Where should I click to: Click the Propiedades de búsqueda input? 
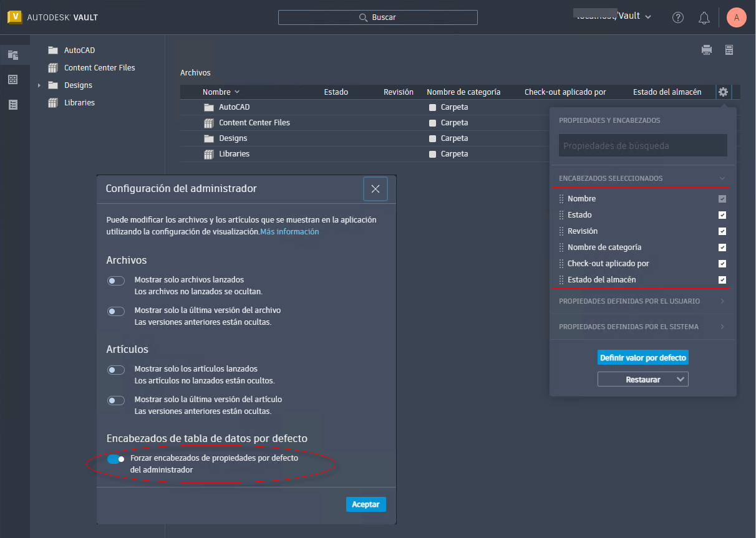pos(643,145)
